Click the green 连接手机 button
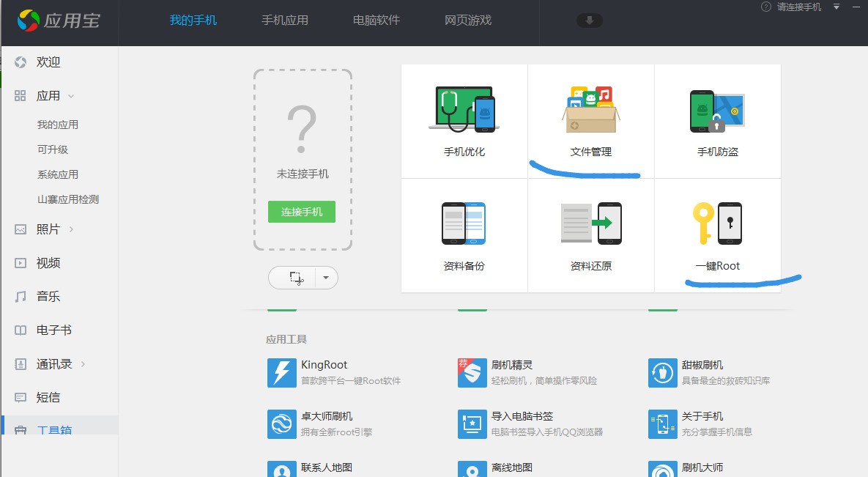The image size is (868, 477). point(302,212)
